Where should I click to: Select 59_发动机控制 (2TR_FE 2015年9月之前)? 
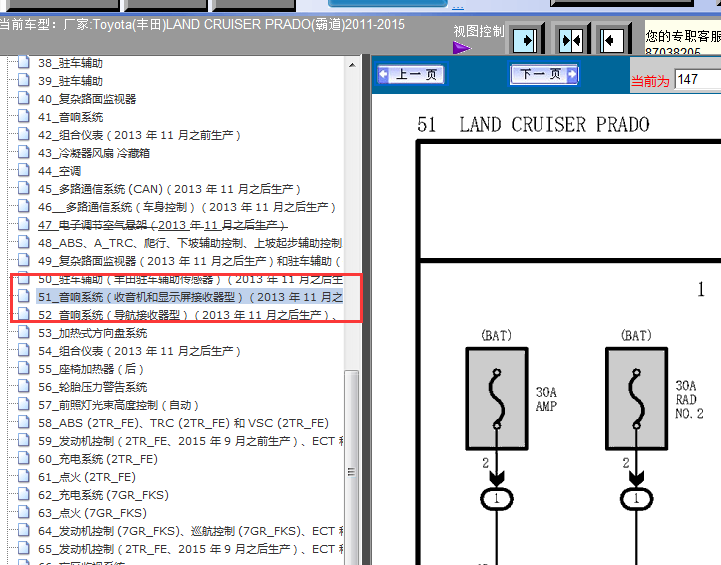[x=190, y=441]
